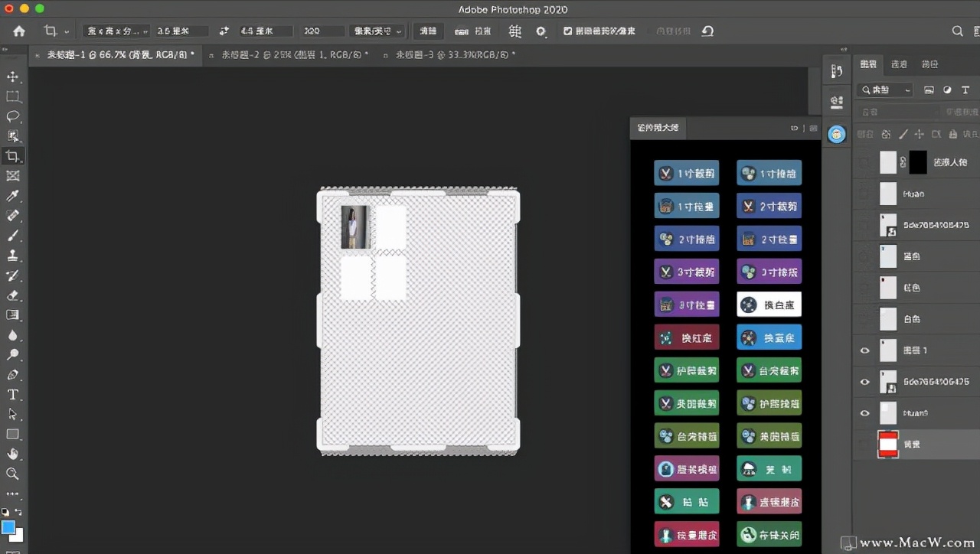
Task: Toggle visibility of the 图层 1 layer
Action: click(x=865, y=350)
